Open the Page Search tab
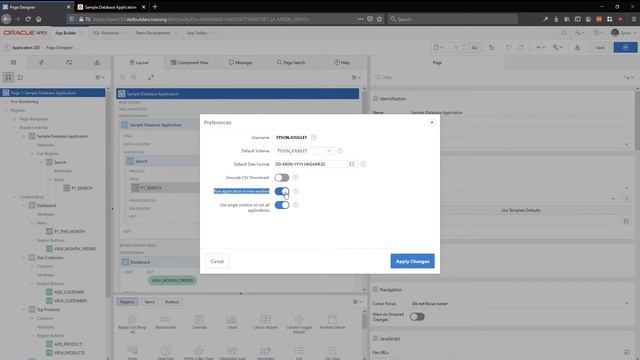640x360 pixels. click(x=291, y=62)
